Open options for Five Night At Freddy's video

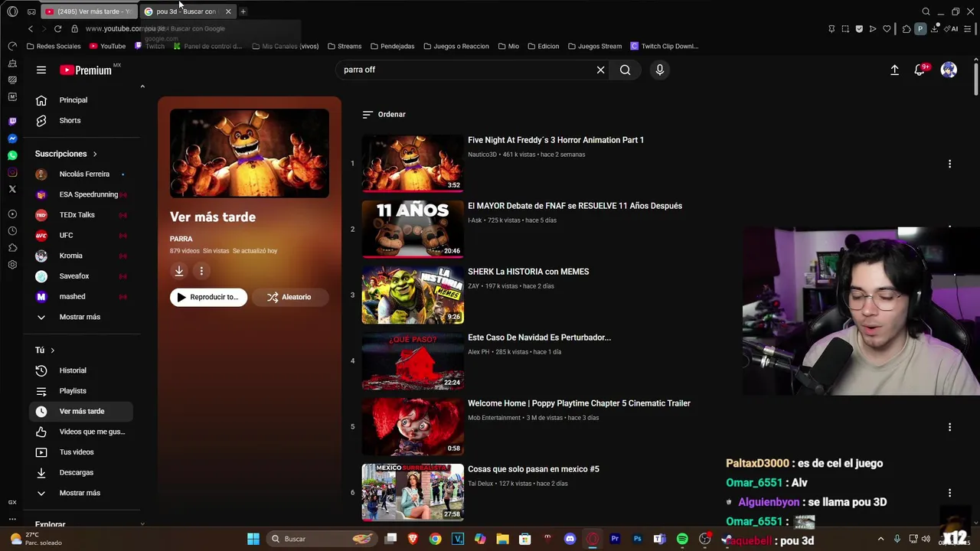949,164
